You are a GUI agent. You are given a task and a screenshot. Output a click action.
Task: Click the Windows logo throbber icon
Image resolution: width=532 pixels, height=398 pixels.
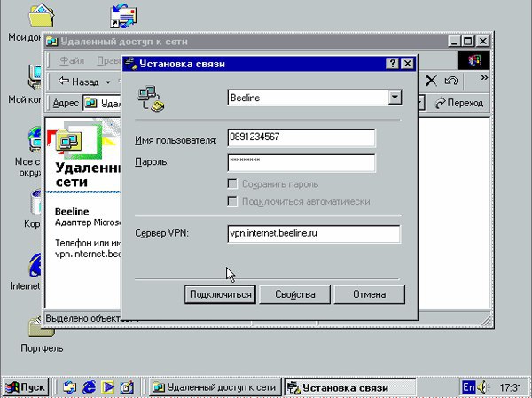click(474, 60)
